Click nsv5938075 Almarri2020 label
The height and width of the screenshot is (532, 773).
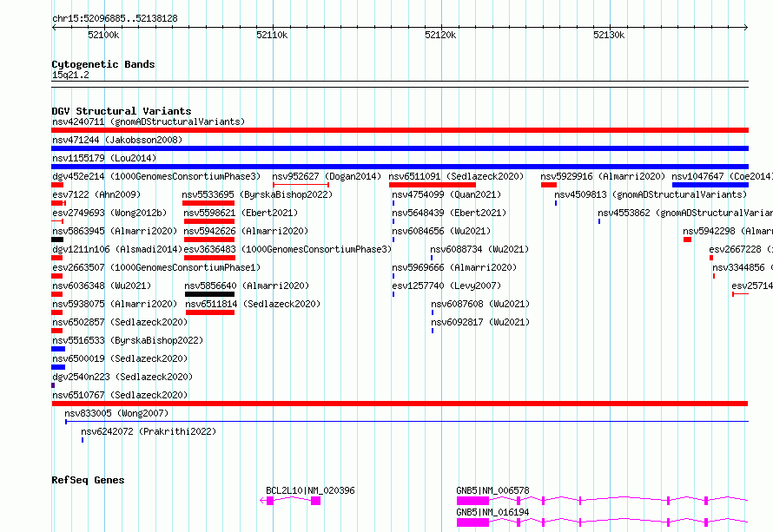coord(115,304)
